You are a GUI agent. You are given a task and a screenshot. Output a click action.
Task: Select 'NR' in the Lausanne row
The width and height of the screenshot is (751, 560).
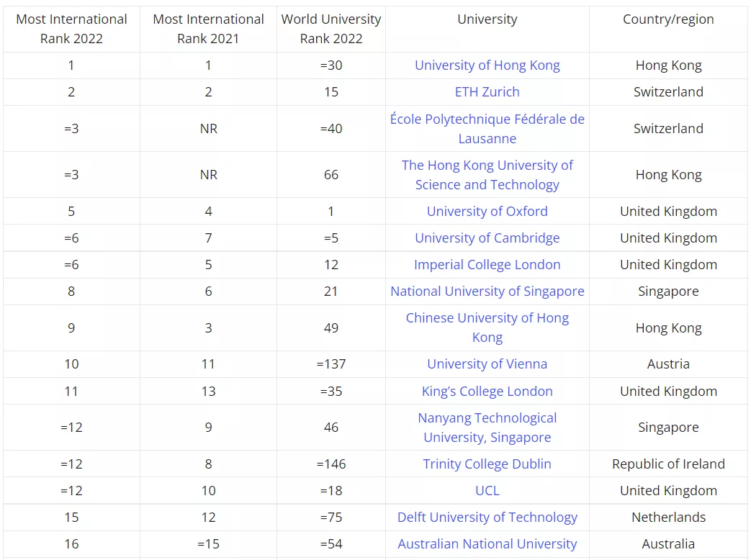[x=208, y=129]
